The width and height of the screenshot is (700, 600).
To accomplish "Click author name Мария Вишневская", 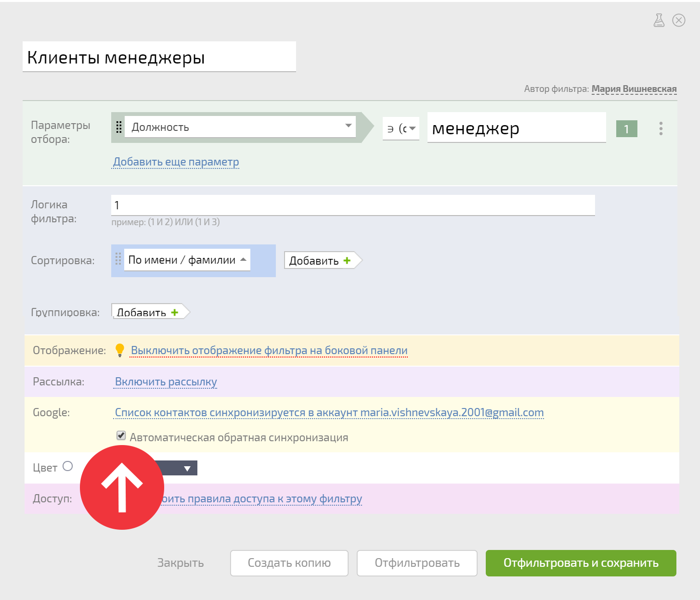I will 634,89.
